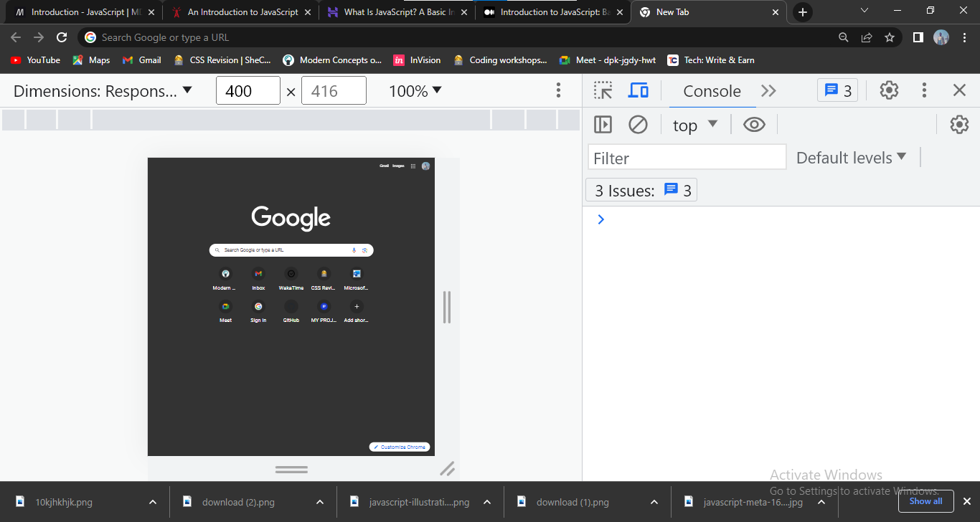
Task: Show more DevTools tabs with double chevron
Action: [x=768, y=90]
